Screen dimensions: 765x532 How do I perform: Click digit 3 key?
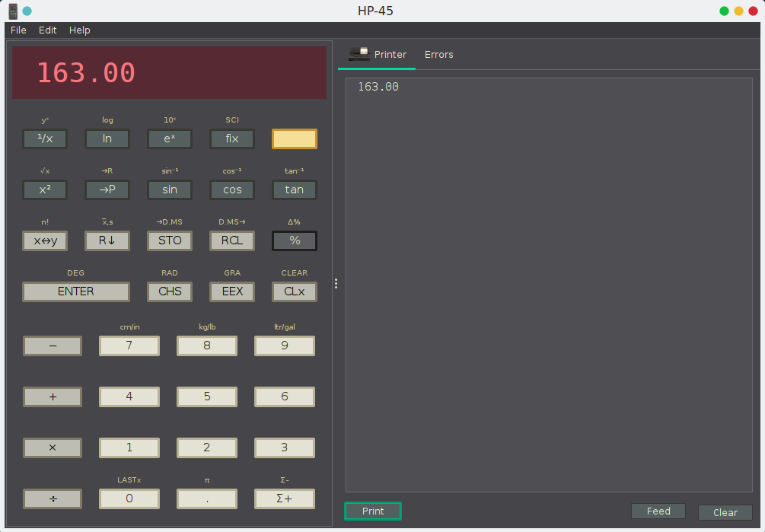[285, 448]
